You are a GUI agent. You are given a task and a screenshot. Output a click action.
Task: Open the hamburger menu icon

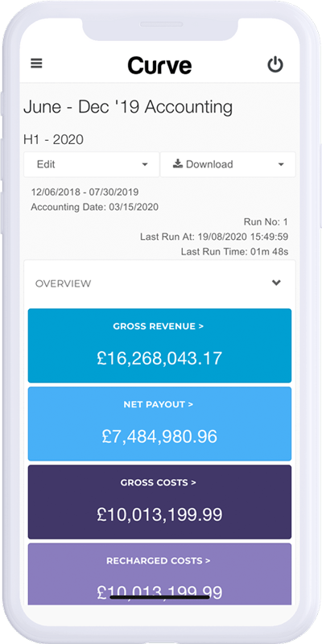[36, 64]
